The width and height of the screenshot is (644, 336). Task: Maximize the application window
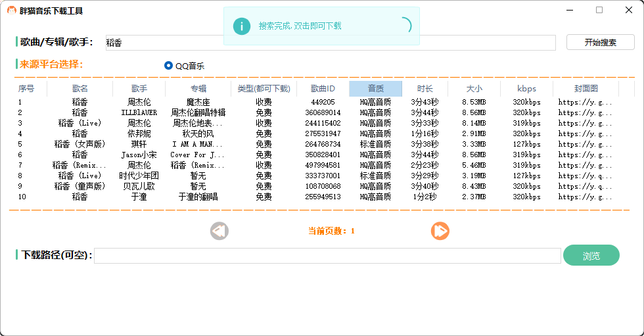coord(599,10)
